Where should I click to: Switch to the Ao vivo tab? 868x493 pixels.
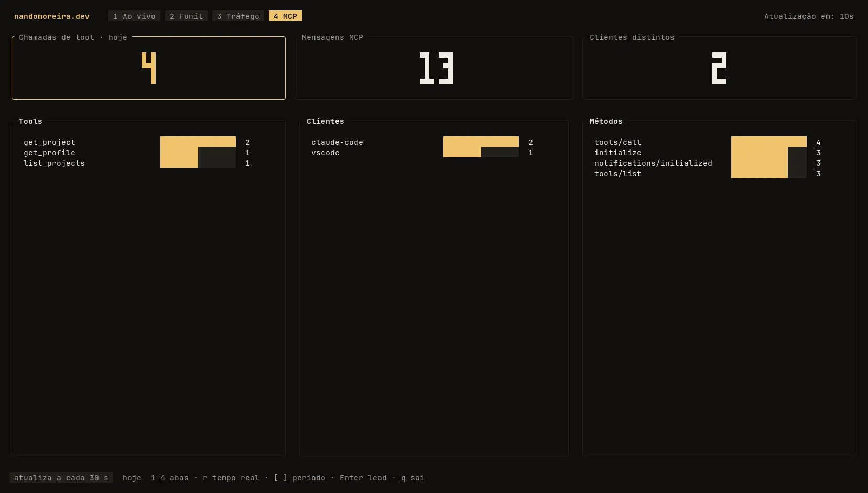tap(134, 16)
